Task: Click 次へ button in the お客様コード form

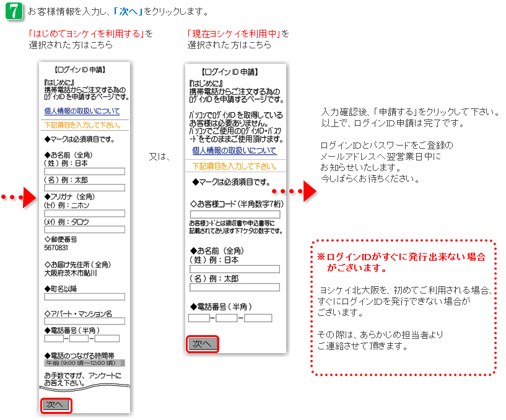Action: click(x=202, y=344)
